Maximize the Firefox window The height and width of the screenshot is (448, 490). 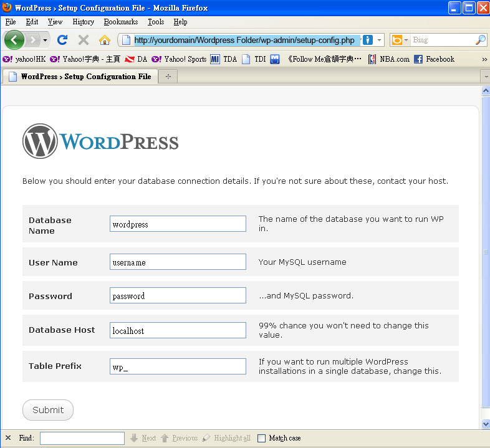coord(469,8)
